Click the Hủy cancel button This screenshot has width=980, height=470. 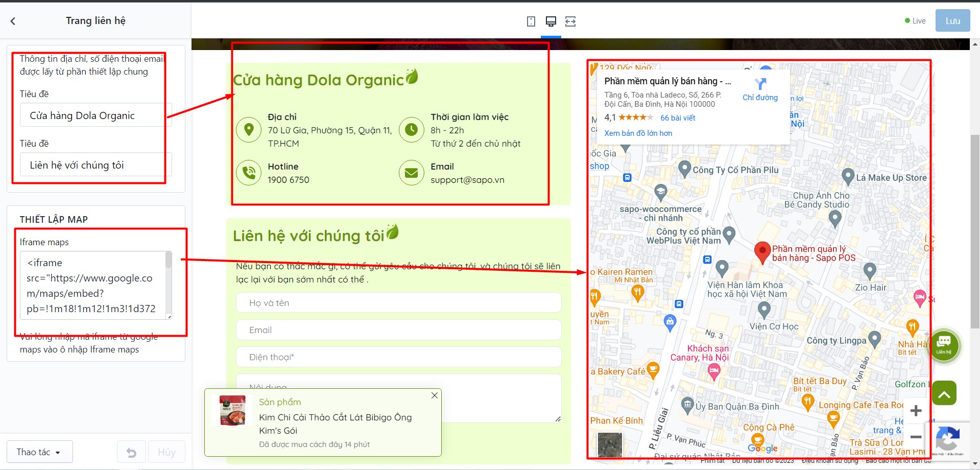[x=166, y=452]
